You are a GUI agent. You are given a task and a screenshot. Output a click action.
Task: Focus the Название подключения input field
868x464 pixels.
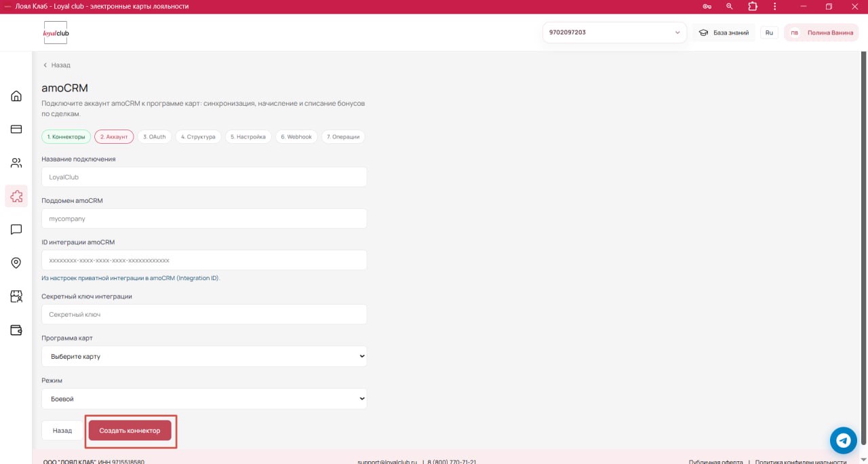click(x=204, y=177)
